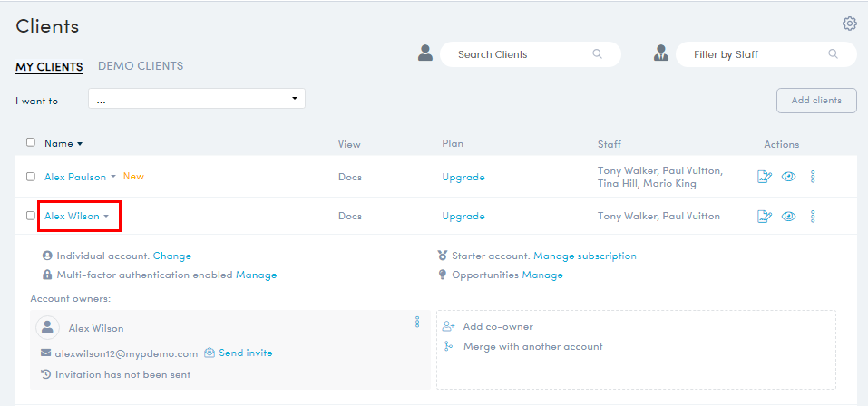
Task: Click the three-dot menu in account owner card
Action: (x=417, y=322)
